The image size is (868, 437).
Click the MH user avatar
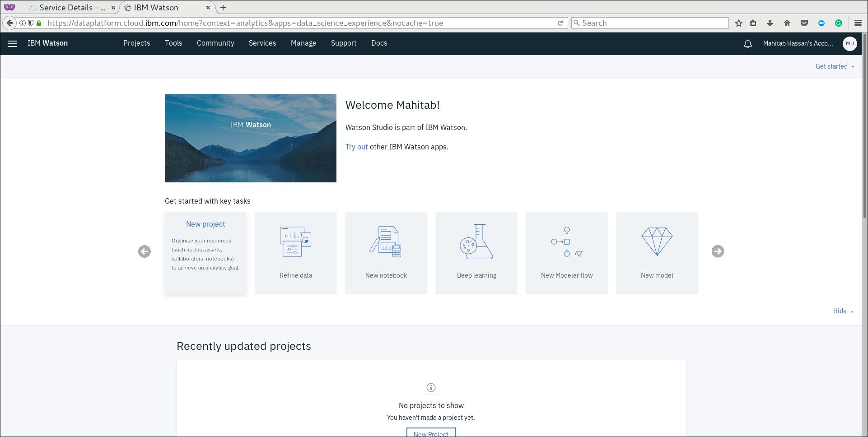pyautogui.click(x=849, y=43)
